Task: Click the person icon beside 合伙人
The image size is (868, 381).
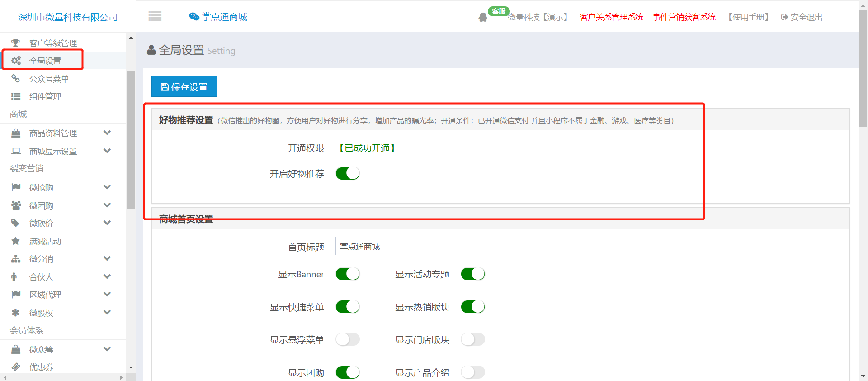Action: [x=14, y=277]
